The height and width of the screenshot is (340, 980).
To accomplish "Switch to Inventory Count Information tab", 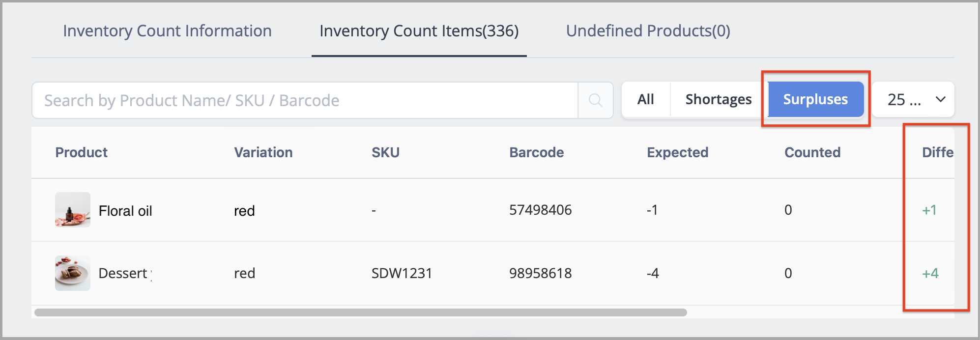I will (167, 31).
